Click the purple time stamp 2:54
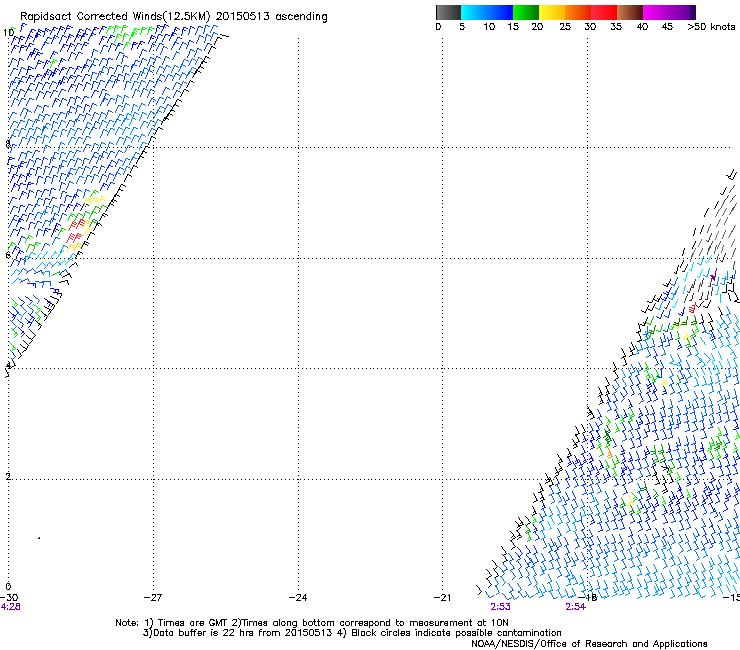 pyautogui.click(x=576, y=607)
